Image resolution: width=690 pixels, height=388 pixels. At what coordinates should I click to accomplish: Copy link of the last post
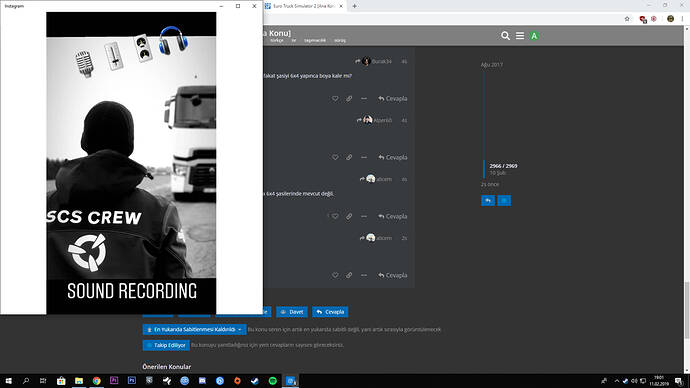click(349, 275)
